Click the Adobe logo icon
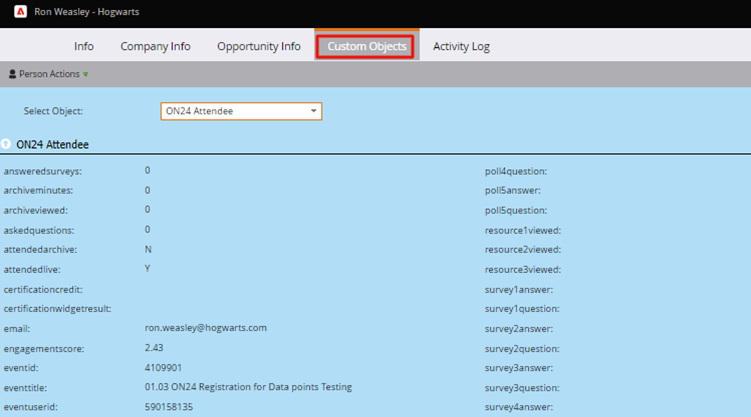 [x=21, y=11]
